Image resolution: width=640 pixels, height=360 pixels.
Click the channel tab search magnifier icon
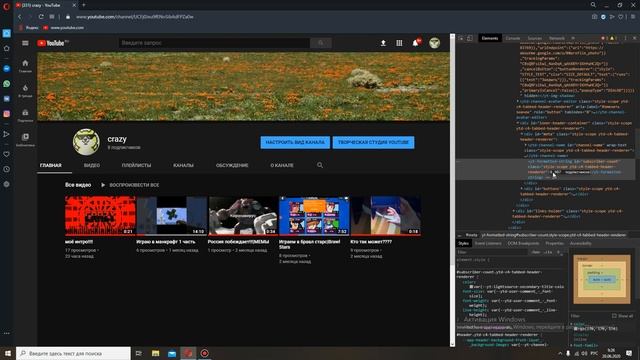[320, 165]
